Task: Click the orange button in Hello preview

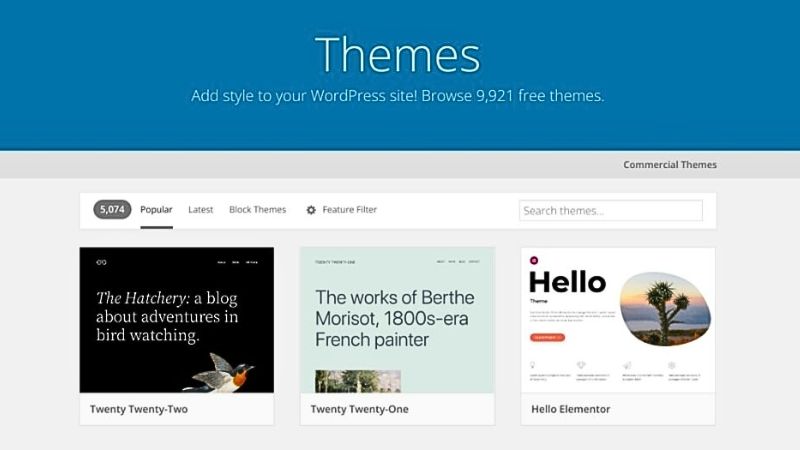Action: point(547,338)
